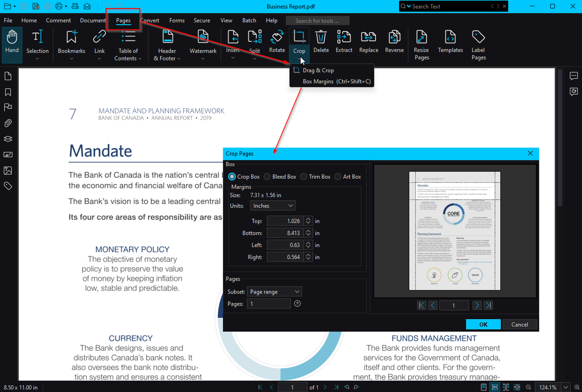
Task: Switch to the Secure tab
Action: point(202,20)
